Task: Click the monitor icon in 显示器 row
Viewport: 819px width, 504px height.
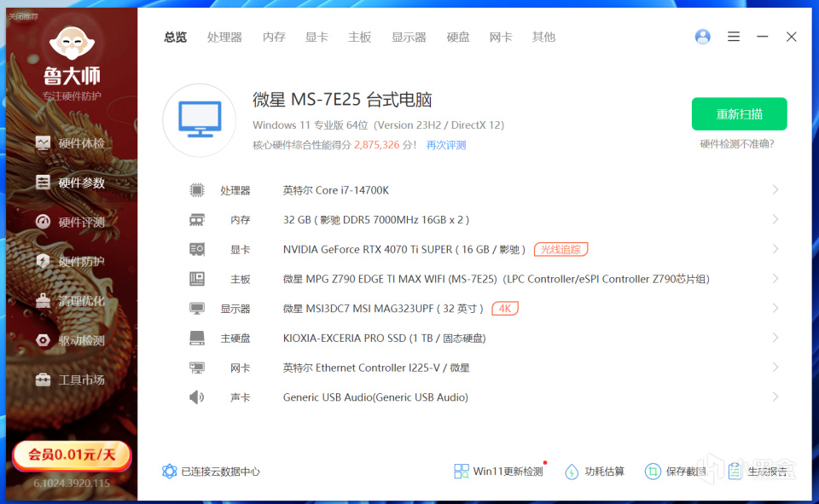Action: tap(197, 309)
